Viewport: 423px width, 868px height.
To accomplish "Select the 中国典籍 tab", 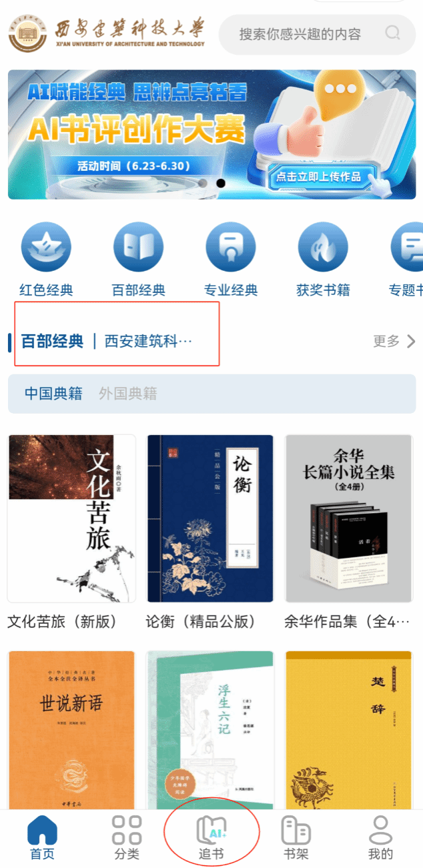I will [x=53, y=394].
